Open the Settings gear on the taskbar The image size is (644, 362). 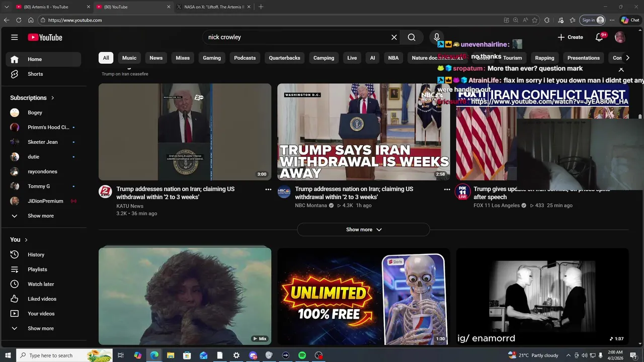coord(236,355)
